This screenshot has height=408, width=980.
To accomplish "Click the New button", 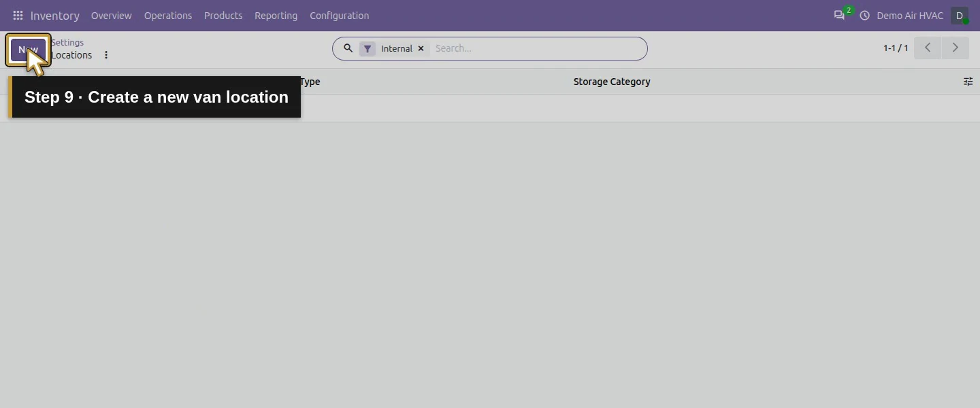I will click(x=28, y=50).
